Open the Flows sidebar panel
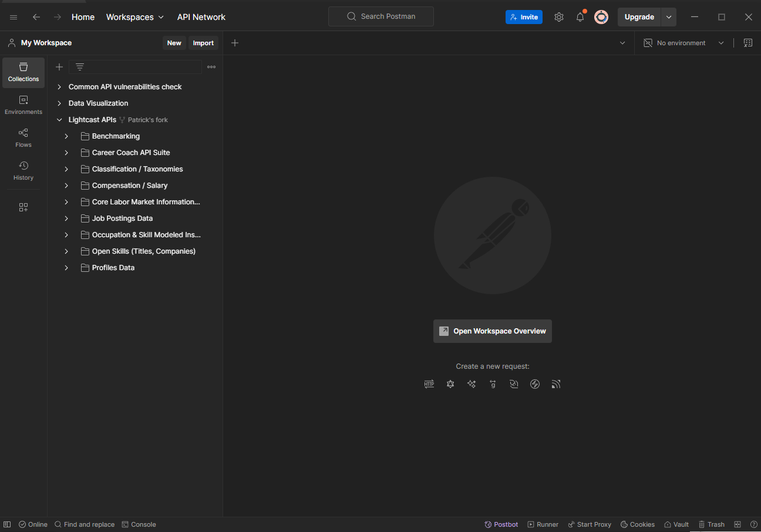This screenshot has height=532, width=761. coord(23,138)
